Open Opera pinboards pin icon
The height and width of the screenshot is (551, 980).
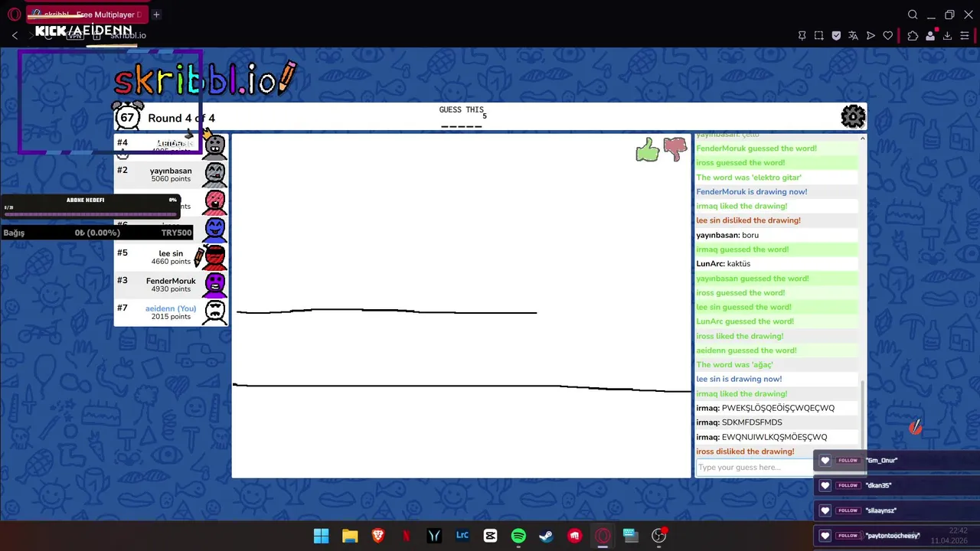coord(802,35)
